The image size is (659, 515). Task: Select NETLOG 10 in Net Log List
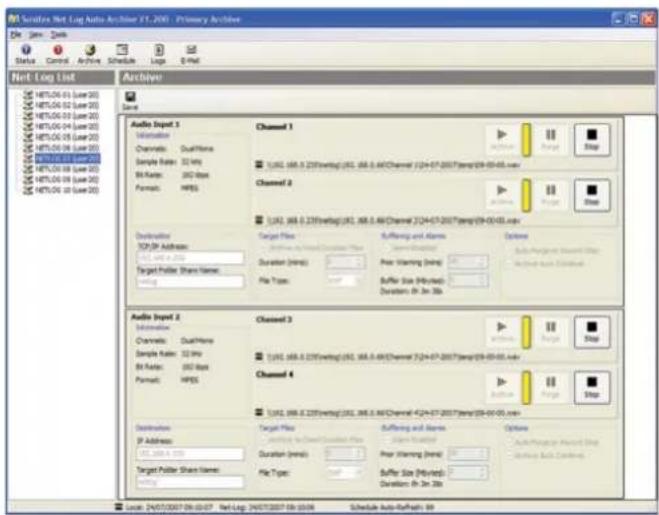tap(61, 190)
